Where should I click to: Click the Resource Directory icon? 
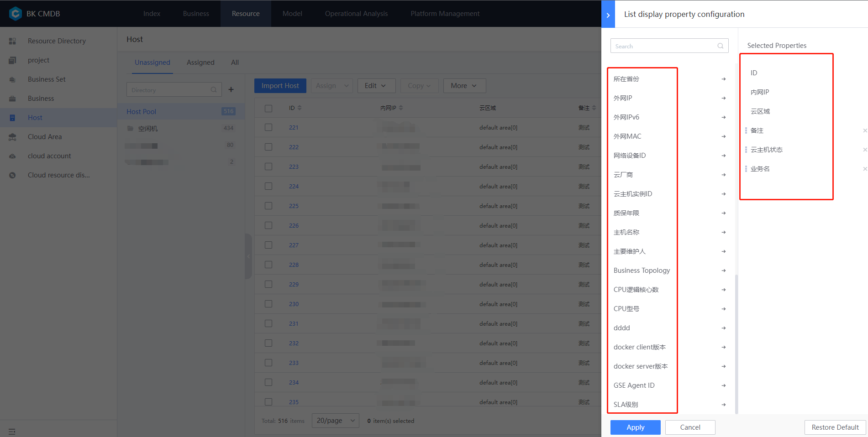pos(12,41)
